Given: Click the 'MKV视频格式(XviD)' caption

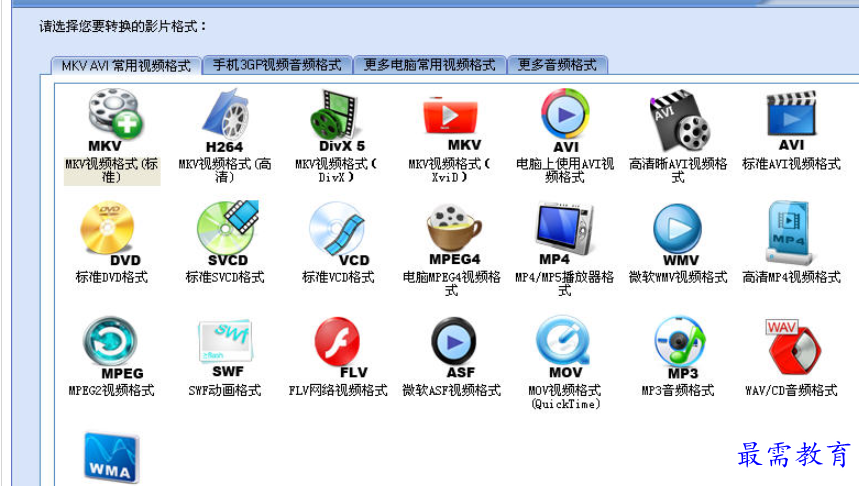Looking at the screenshot, I should pyautogui.click(x=449, y=170).
